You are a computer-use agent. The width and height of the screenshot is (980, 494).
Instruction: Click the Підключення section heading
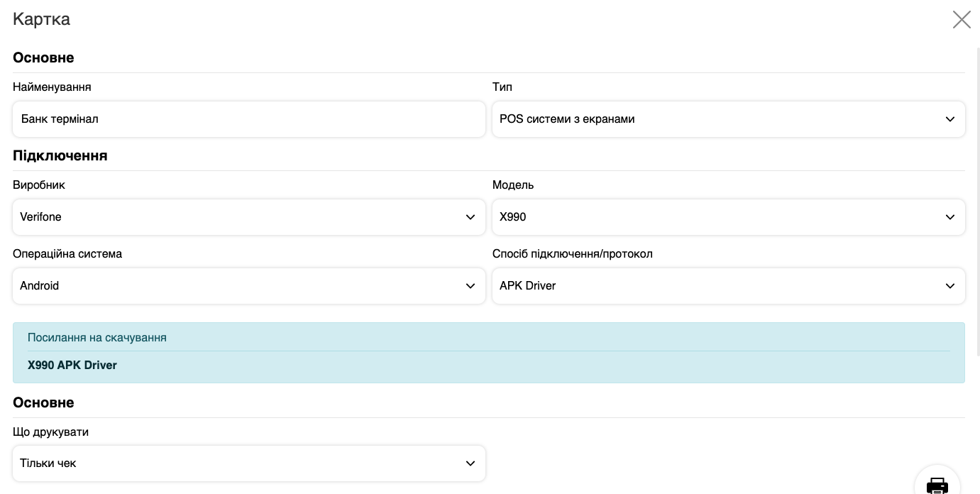click(60, 156)
